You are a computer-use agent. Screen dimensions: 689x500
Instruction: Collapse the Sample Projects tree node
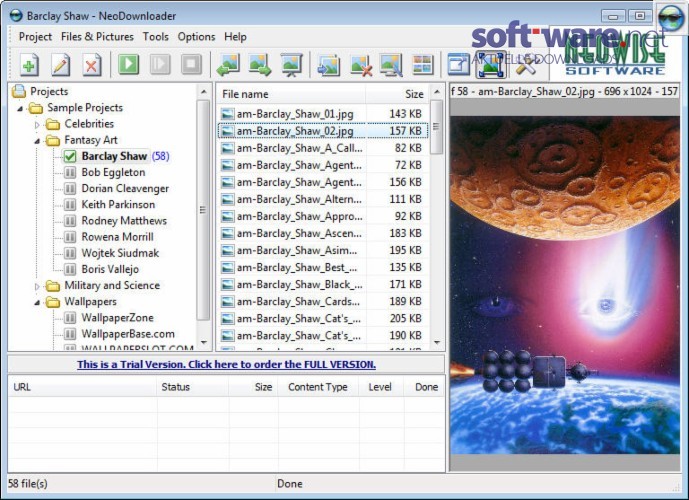(x=20, y=108)
